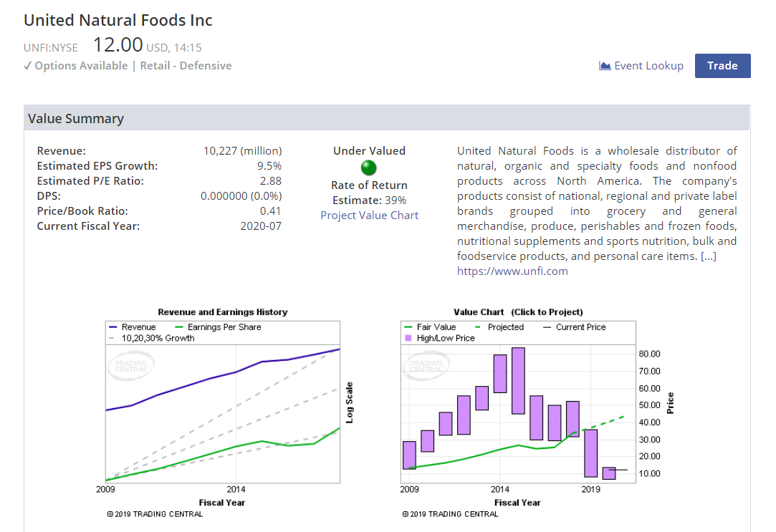Expand the company description with the [...] control
Viewport: 776px width, 532px height.
pos(709,256)
